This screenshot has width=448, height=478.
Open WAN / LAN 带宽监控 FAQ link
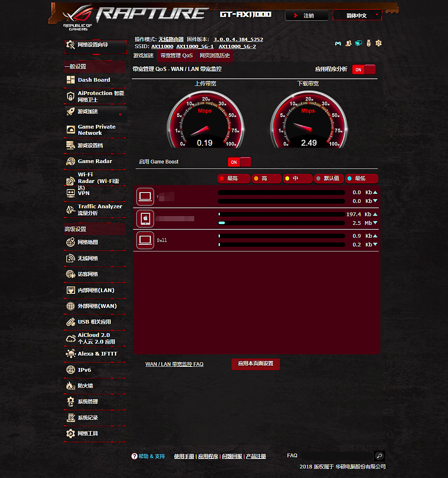(174, 364)
